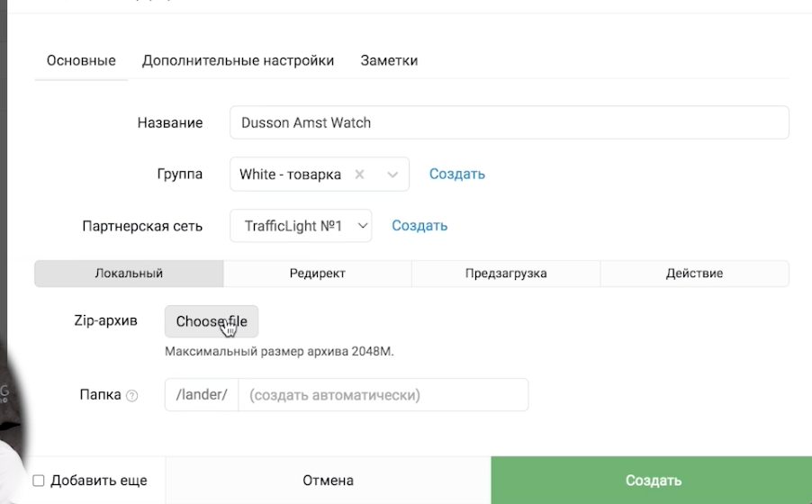Select the Редирект landing type

[318, 274]
